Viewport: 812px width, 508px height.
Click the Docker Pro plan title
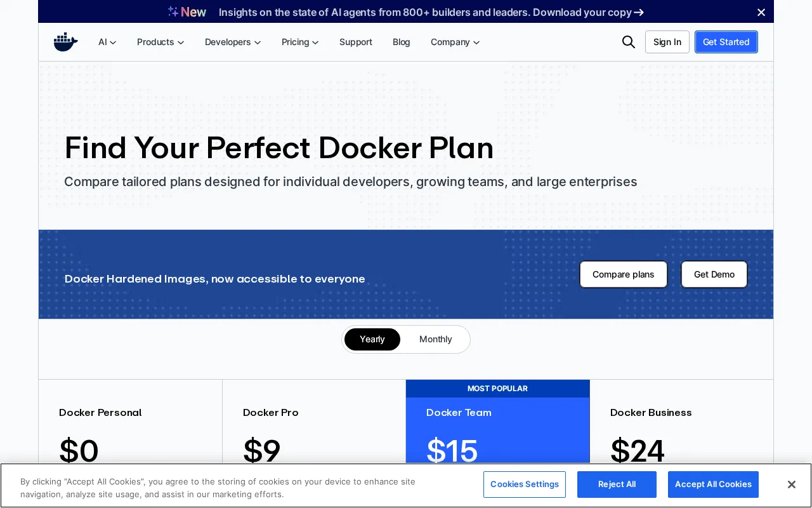[x=271, y=413]
